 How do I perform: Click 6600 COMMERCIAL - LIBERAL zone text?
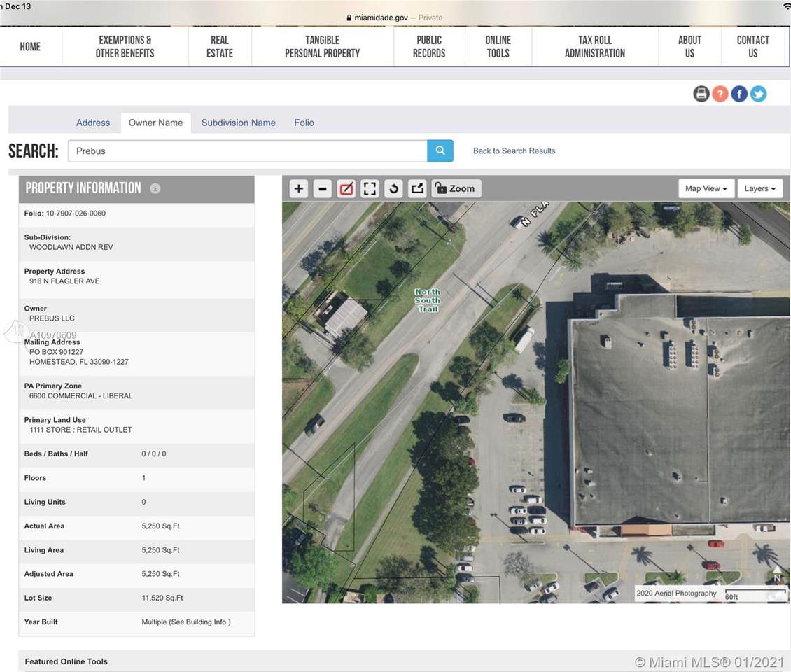coord(80,396)
